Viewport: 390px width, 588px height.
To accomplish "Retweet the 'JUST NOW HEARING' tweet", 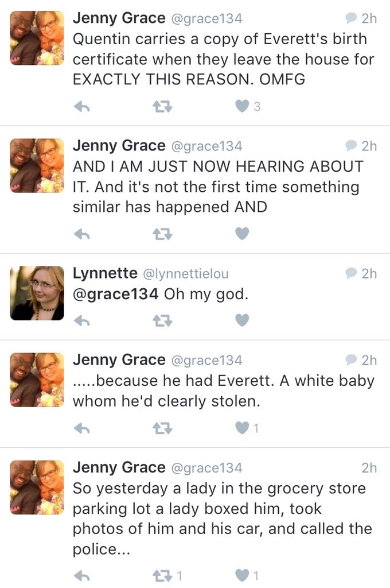I will pos(163,234).
